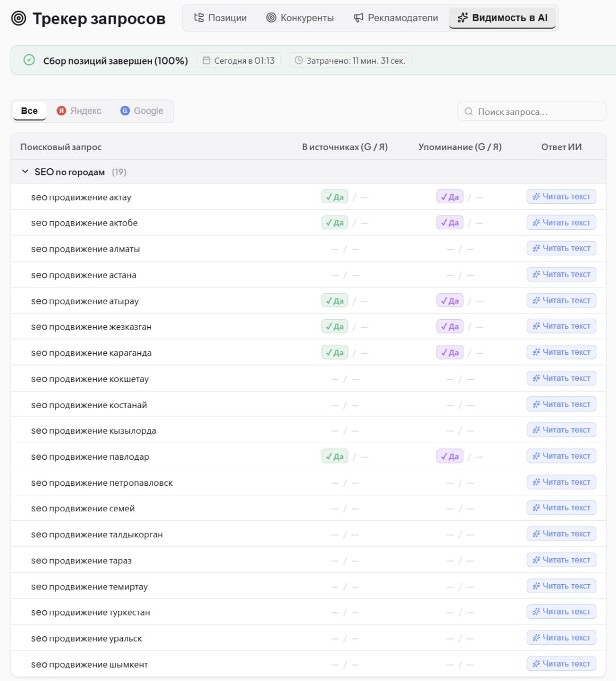Click the target icon on the Конкуренты tab

pos(271,18)
